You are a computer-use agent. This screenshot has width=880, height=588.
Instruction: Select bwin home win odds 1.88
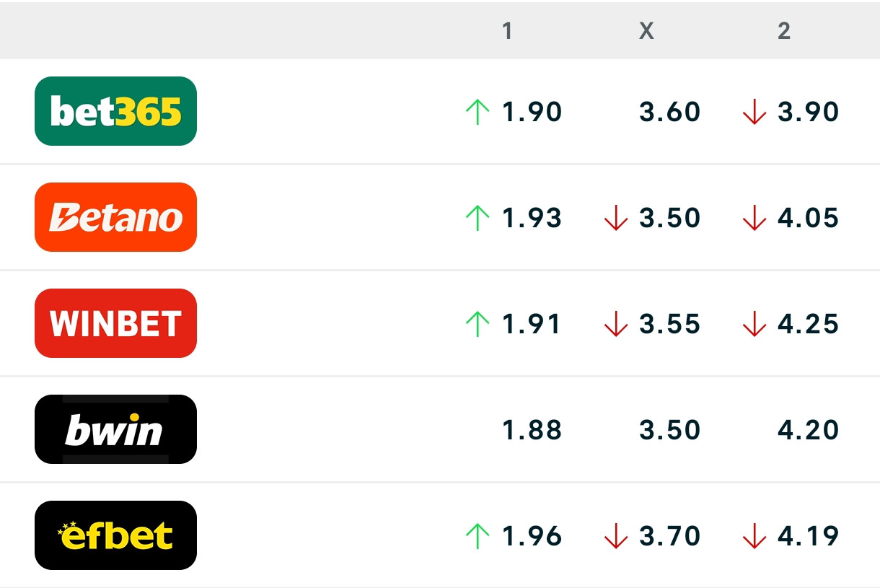[532, 430]
